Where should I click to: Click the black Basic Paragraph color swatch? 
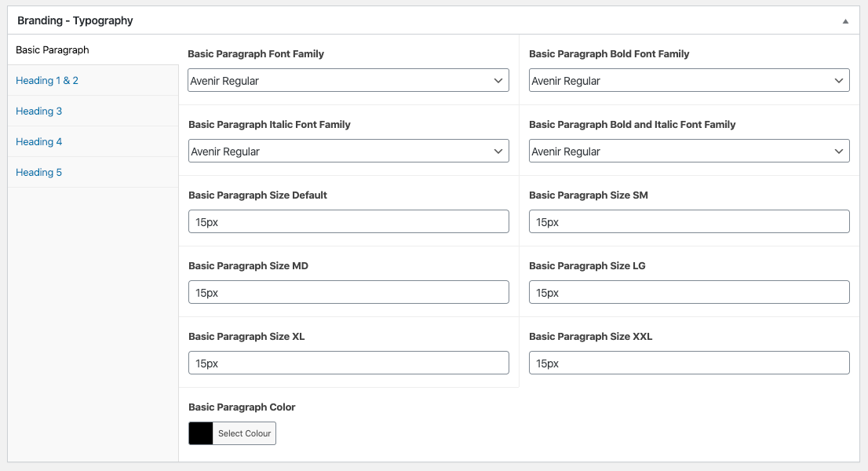(x=201, y=433)
